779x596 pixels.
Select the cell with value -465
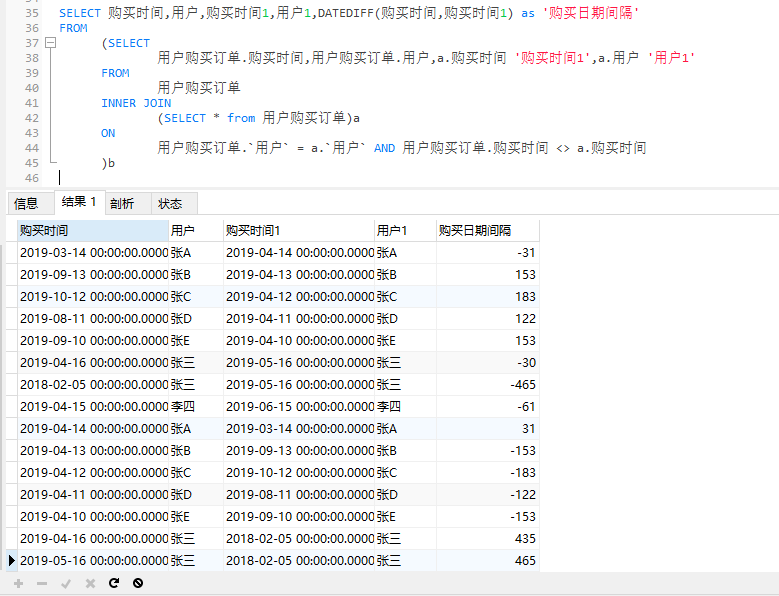point(487,384)
